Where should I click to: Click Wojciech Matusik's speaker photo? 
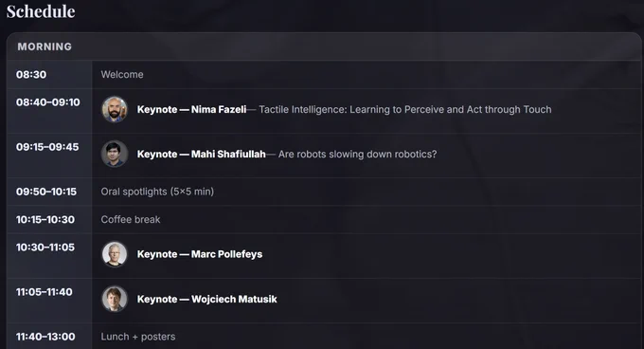click(115, 299)
